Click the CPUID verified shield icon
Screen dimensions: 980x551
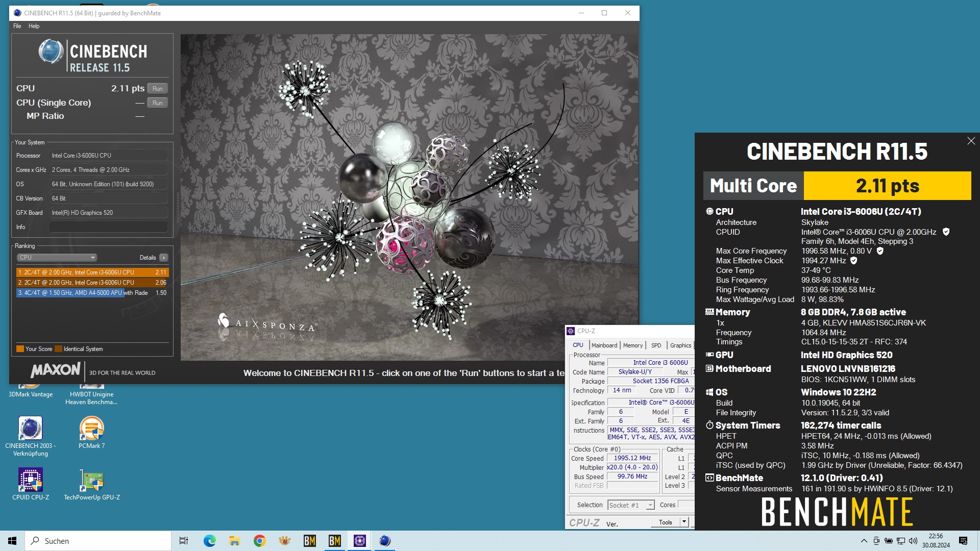946,232
